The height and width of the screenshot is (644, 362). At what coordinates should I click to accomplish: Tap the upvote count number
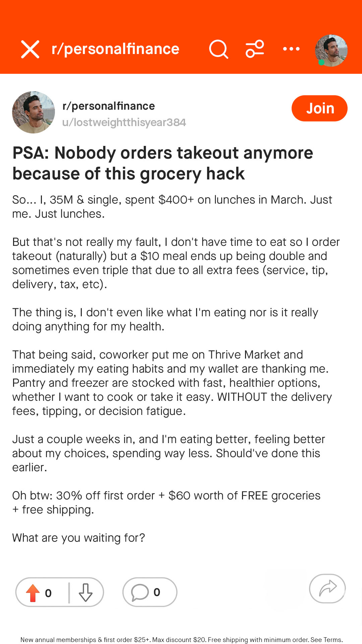click(x=48, y=593)
